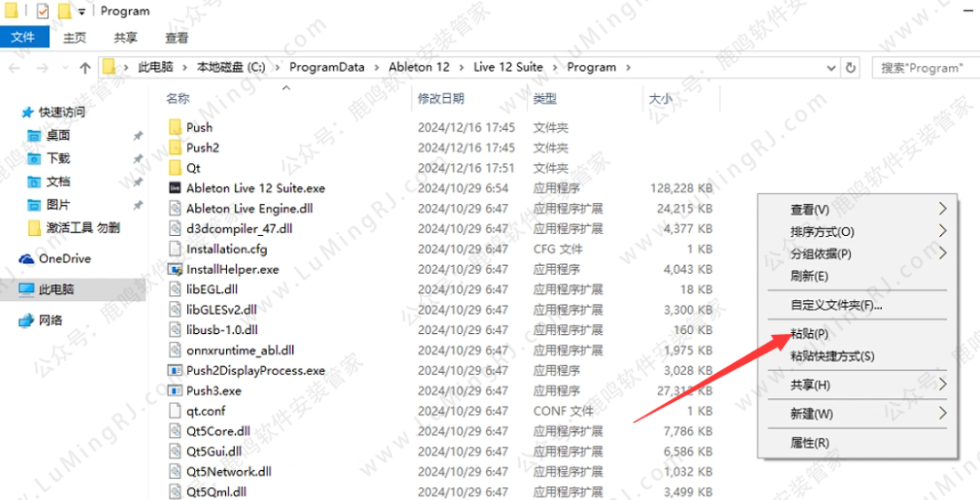The height and width of the screenshot is (500, 980).
Task: Open the 激活工具 勿删 folder in sidebar
Action: pyautogui.click(x=83, y=228)
